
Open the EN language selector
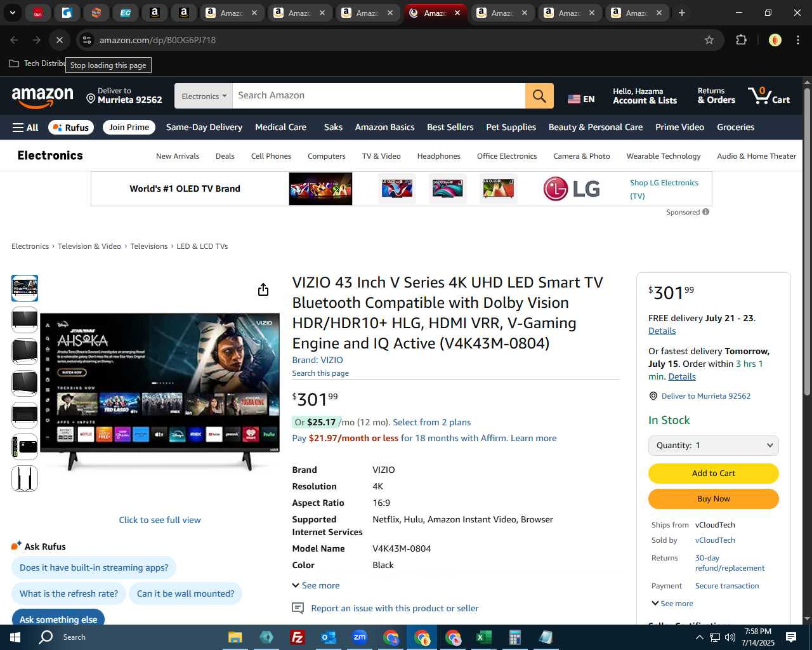pos(581,99)
